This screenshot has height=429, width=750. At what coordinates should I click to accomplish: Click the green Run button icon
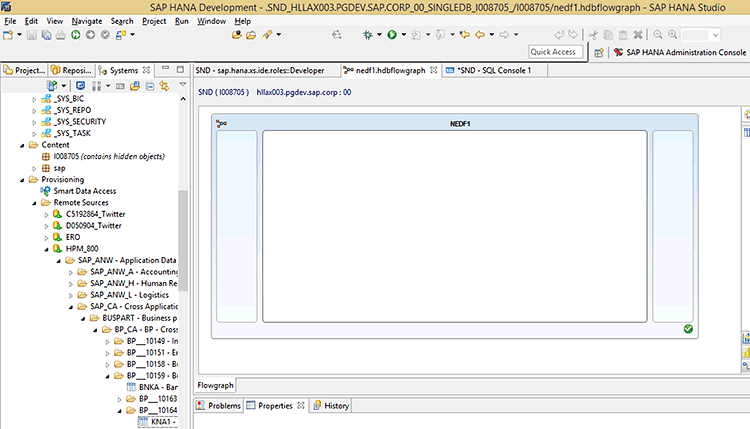392,35
